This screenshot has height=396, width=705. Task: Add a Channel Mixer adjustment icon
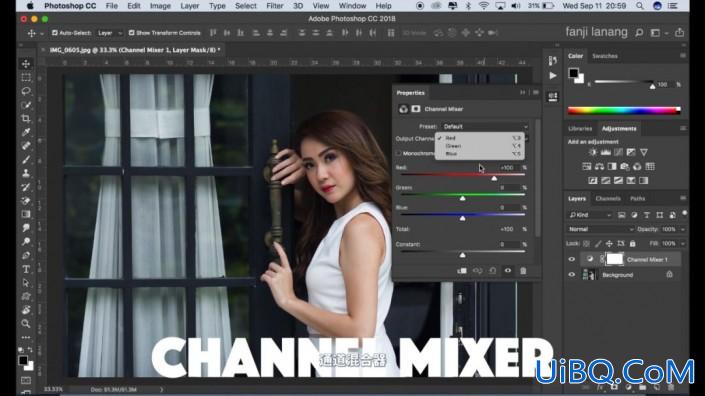[x=637, y=166]
